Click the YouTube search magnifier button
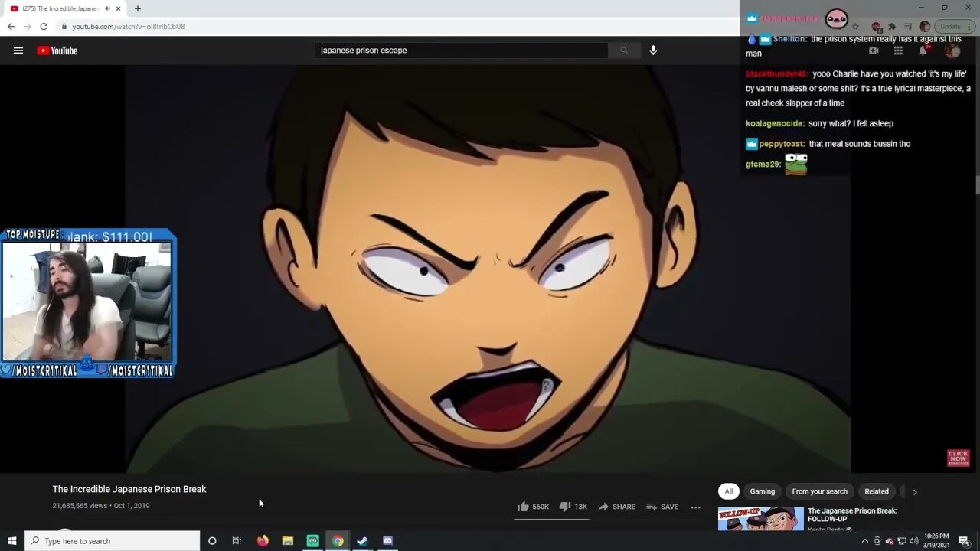 (x=624, y=51)
